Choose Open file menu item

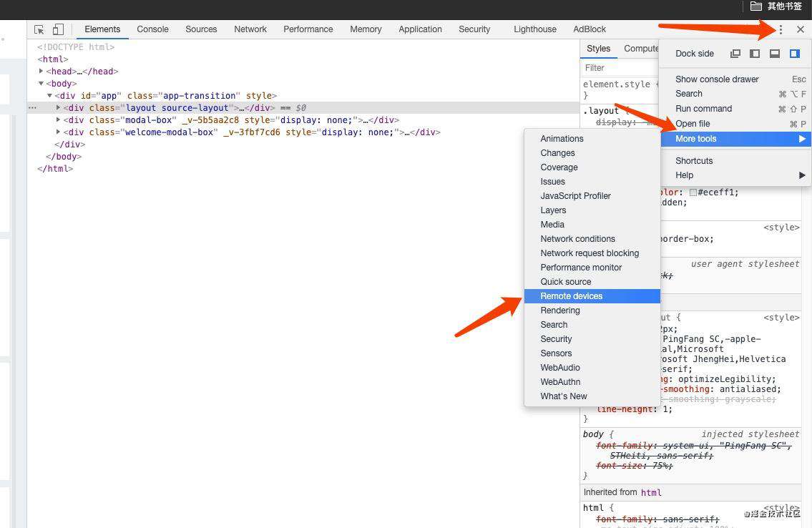(735, 124)
